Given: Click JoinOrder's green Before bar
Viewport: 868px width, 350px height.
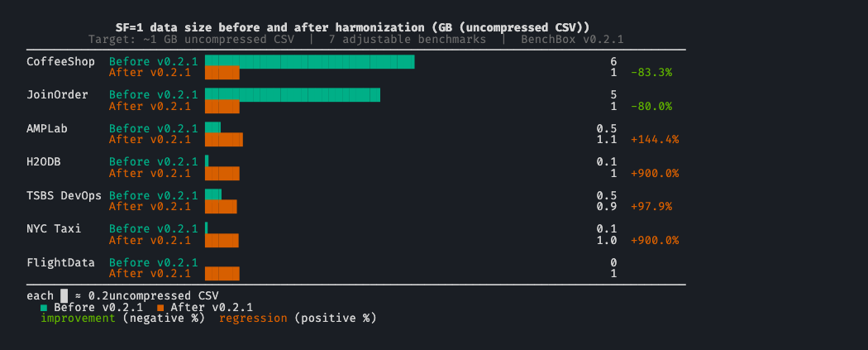Looking at the screenshot, I should pos(293,94).
